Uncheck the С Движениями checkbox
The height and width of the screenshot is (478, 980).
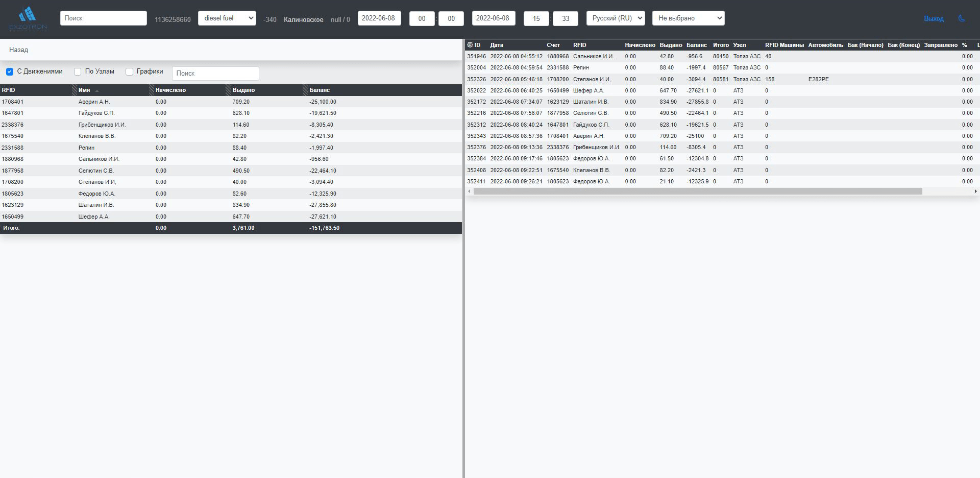[10, 71]
